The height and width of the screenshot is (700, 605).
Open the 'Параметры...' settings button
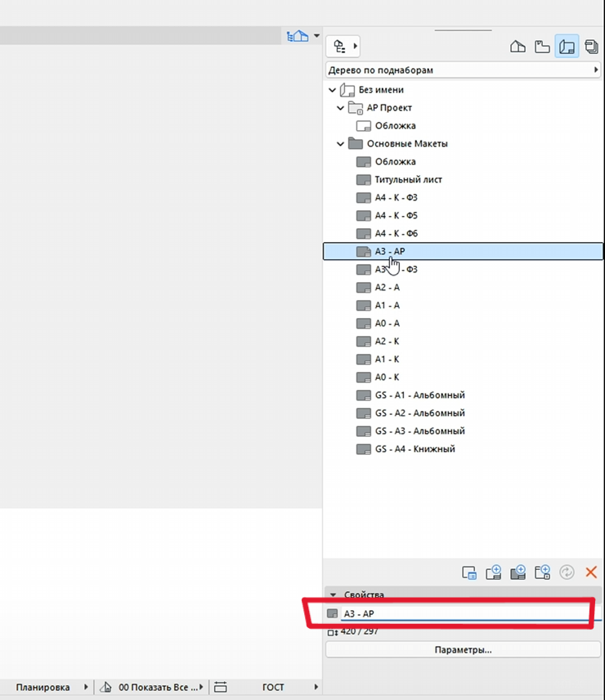[463, 649]
